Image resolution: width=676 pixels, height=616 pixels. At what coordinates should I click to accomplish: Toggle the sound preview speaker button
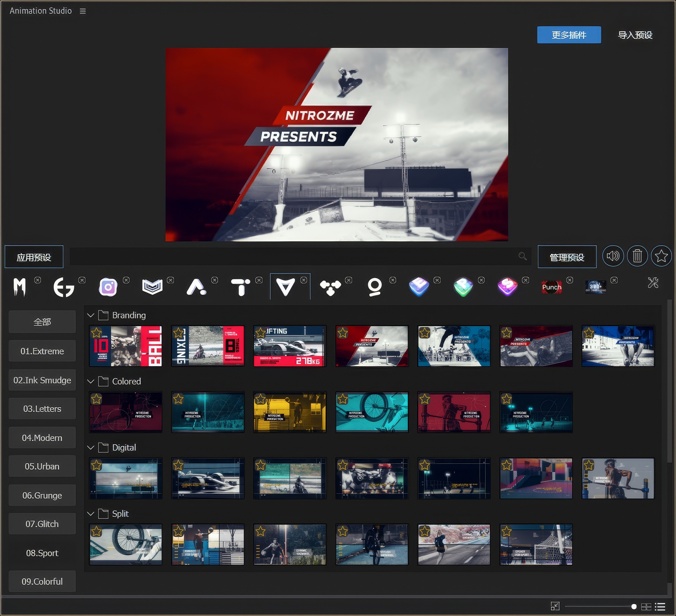(613, 256)
